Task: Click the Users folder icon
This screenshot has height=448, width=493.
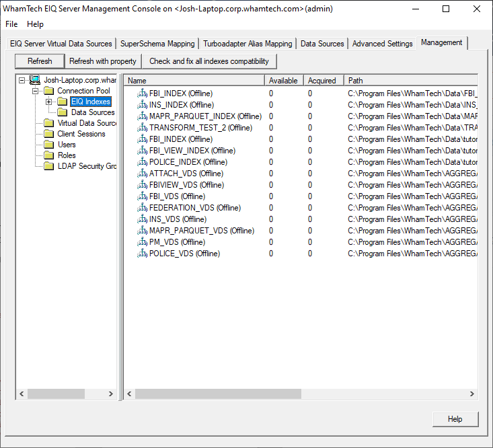Action: [48, 145]
